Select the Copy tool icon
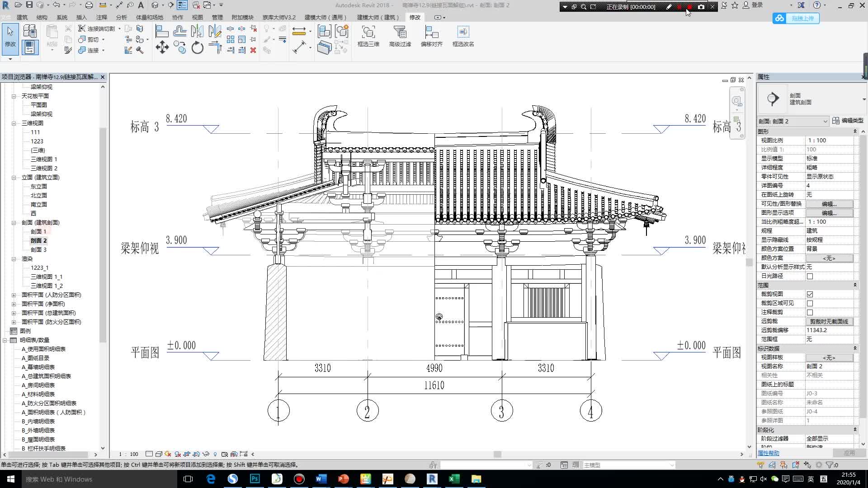Image resolution: width=868 pixels, height=488 pixels. click(x=179, y=47)
